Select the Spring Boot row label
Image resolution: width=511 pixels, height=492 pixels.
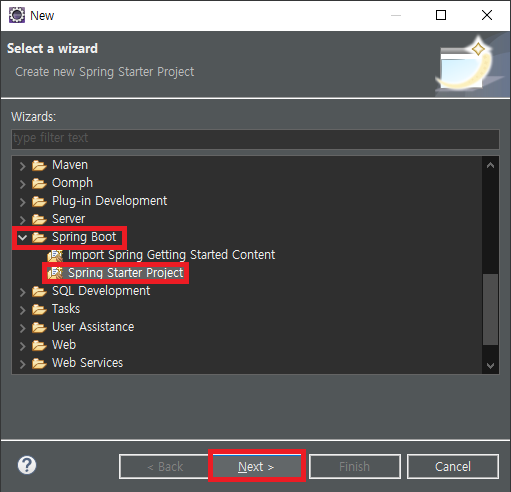(84, 237)
